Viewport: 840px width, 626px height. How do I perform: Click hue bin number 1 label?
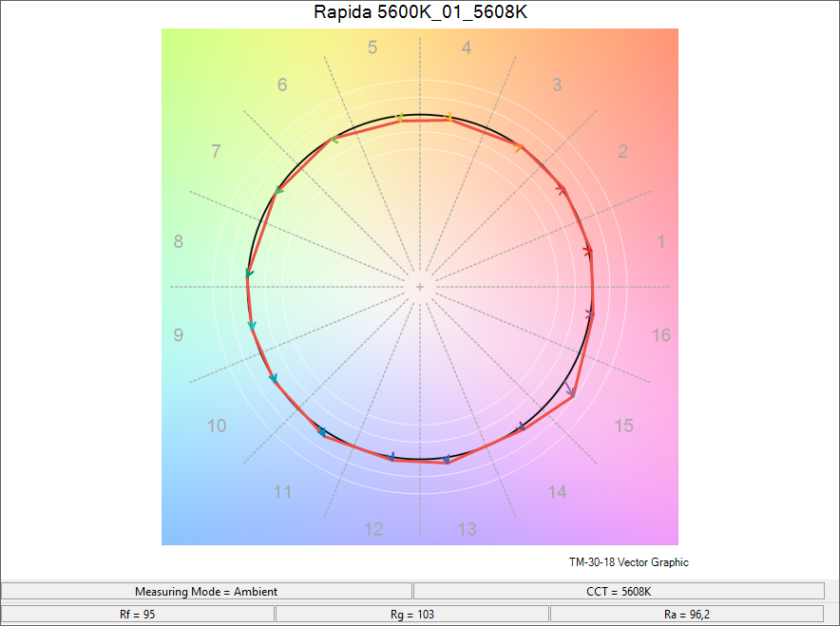point(661,241)
